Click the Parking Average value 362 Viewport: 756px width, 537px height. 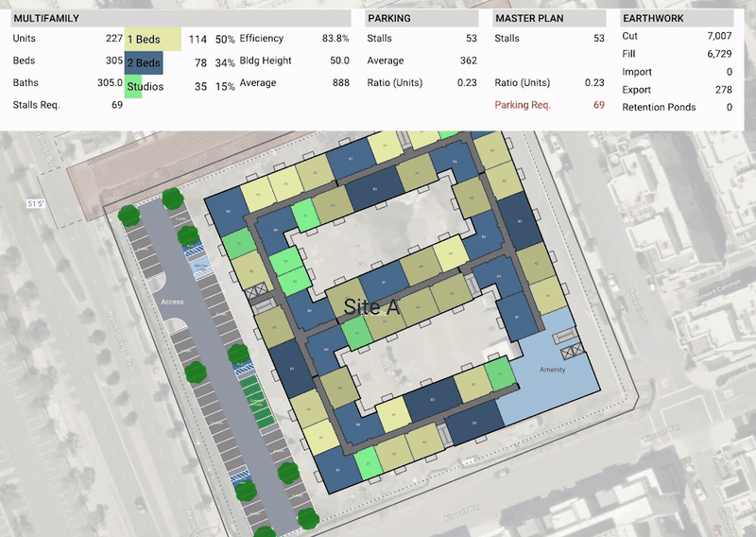coord(469,61)
